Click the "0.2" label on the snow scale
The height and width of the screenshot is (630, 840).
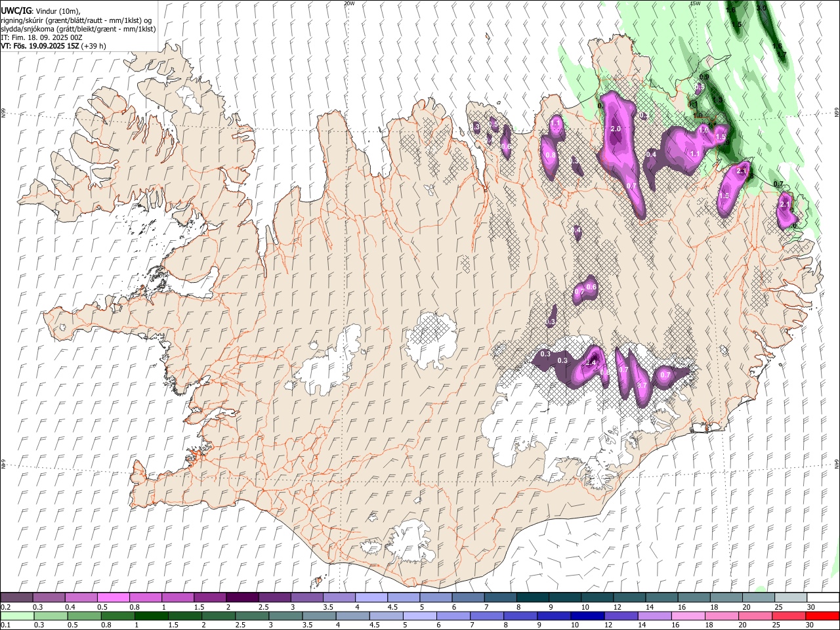click(4, 607)
